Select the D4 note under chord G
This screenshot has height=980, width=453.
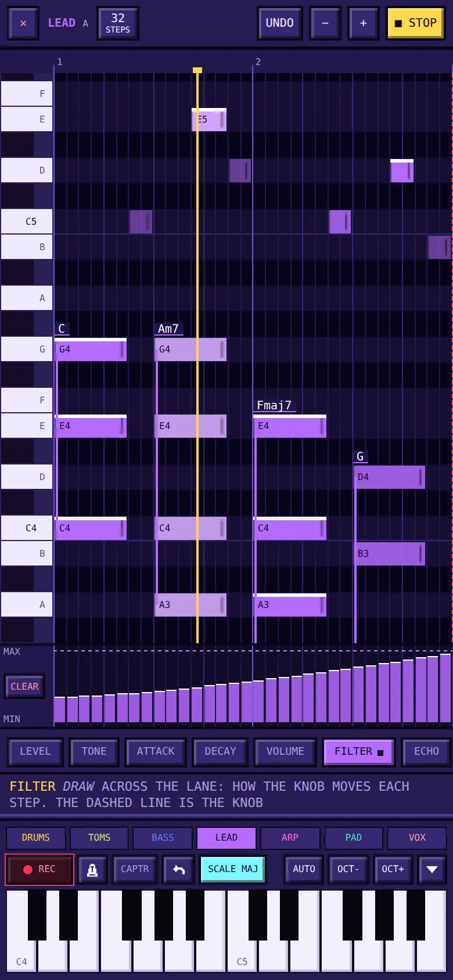(390, 477)
